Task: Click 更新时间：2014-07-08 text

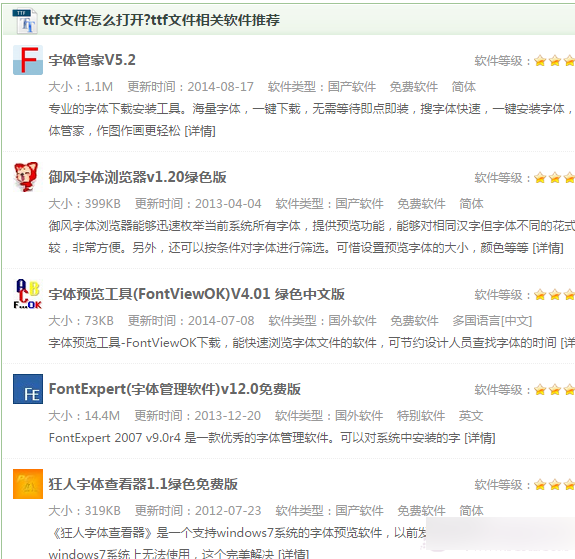Action: point(191,321)
